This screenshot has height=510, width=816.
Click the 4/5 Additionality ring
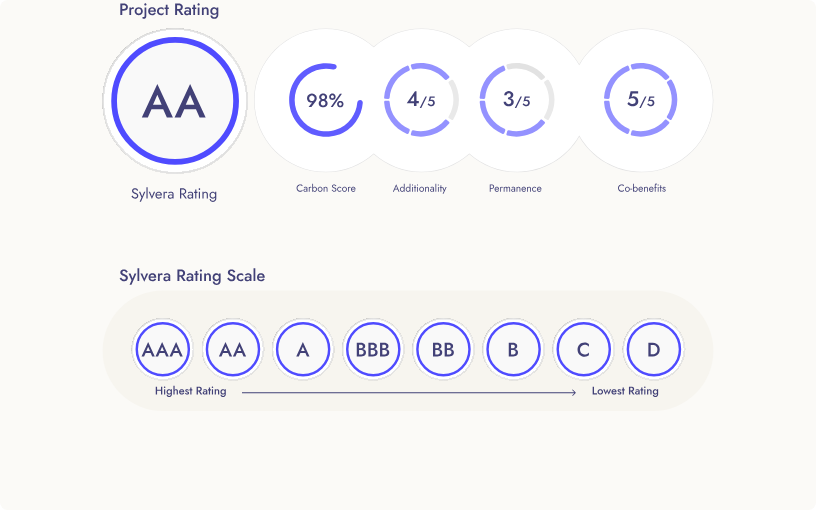pyautogui.click(x=420, y=100)
